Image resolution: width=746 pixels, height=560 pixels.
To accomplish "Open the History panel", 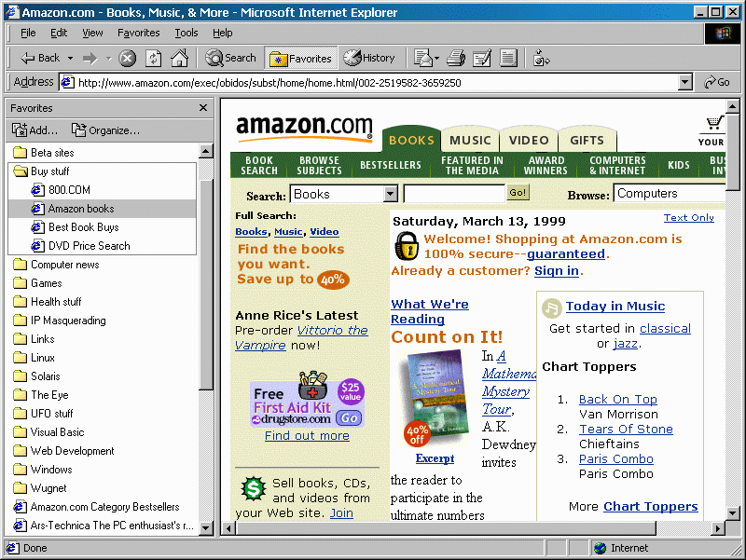I will coord(369,58).
